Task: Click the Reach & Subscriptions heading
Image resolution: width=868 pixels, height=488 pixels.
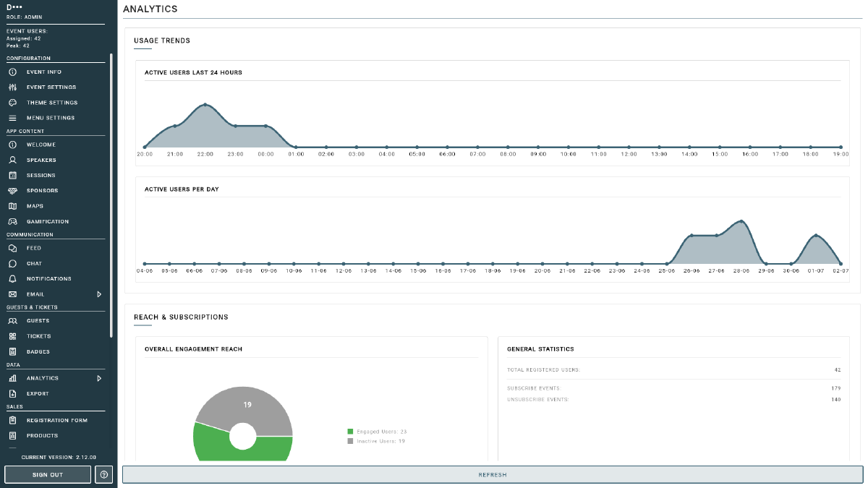Action: click(x=181, y=317)
